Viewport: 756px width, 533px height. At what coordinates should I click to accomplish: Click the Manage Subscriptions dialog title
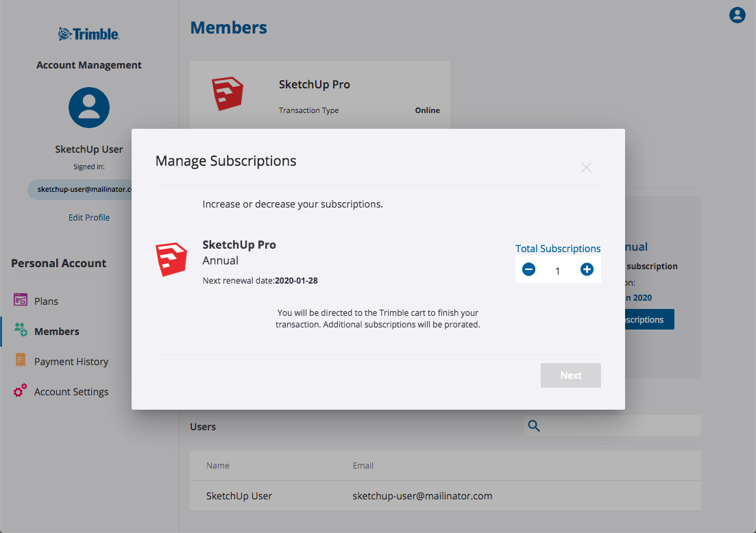click(225, 161)
